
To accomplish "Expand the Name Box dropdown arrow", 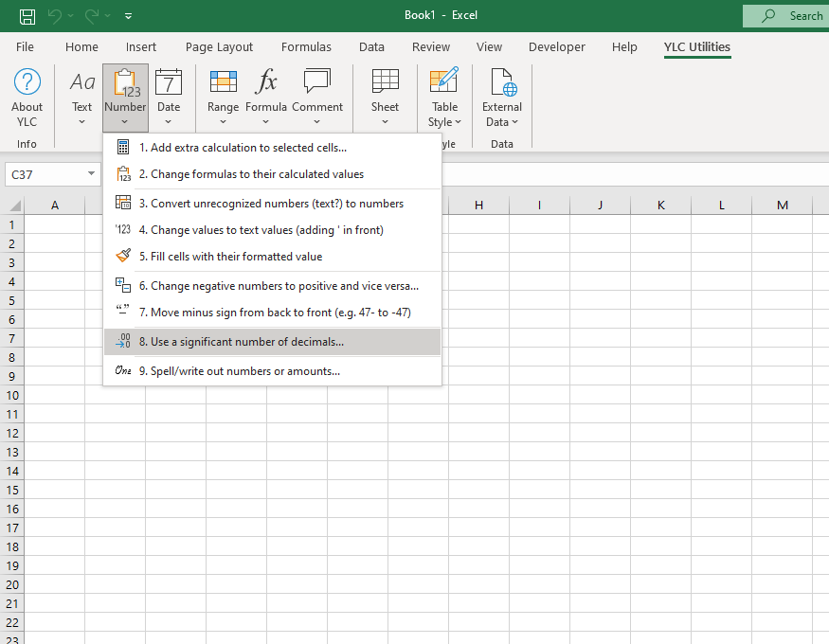I will pos(91,174).
